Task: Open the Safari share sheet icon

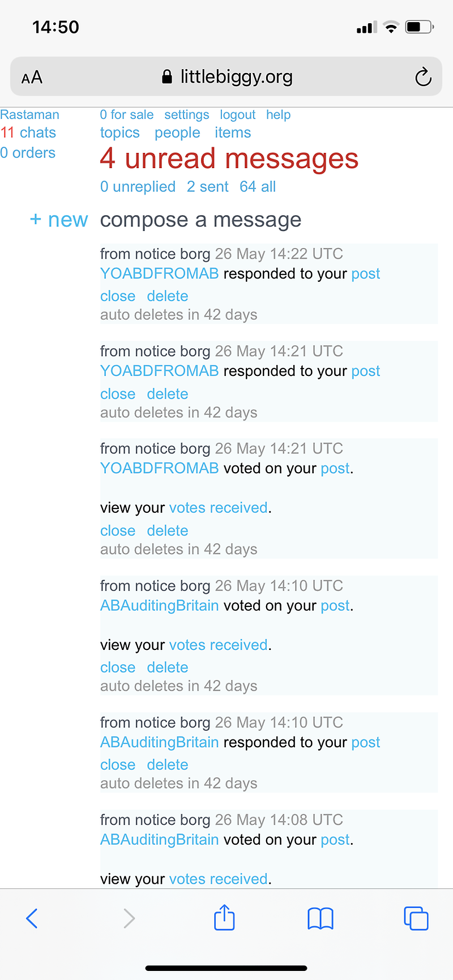Action: click(224, 918)
